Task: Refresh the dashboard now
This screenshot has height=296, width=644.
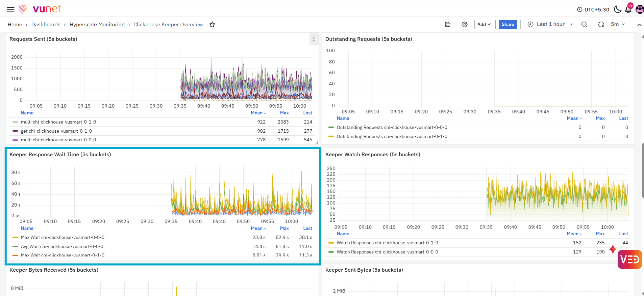Action: 601,24
